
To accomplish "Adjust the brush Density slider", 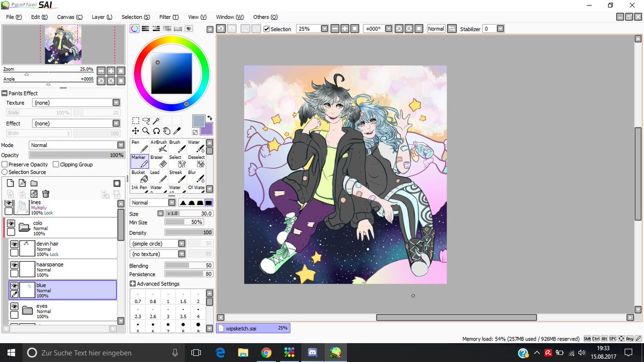I will point(188,232).
